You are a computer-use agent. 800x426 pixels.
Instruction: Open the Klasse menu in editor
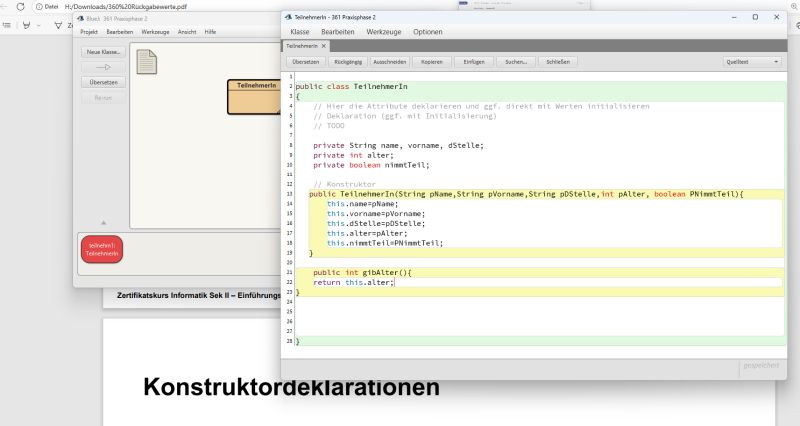299,32
